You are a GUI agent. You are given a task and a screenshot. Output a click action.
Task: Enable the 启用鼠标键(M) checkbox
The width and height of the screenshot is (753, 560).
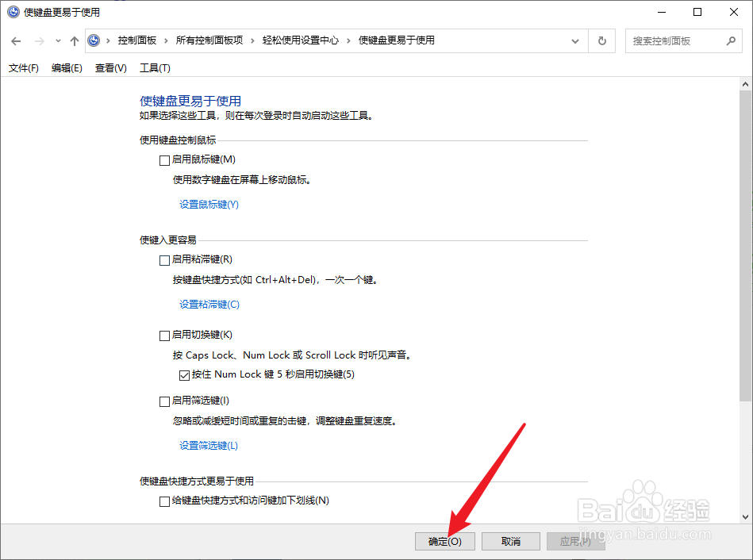(x=164, y=159)
